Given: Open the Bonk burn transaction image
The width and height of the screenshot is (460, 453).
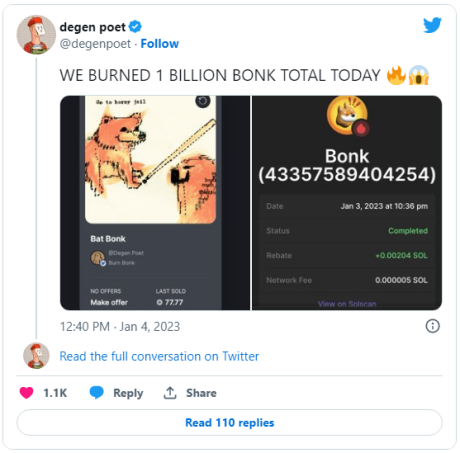Looking at the screenshot, I should [347, 203].
